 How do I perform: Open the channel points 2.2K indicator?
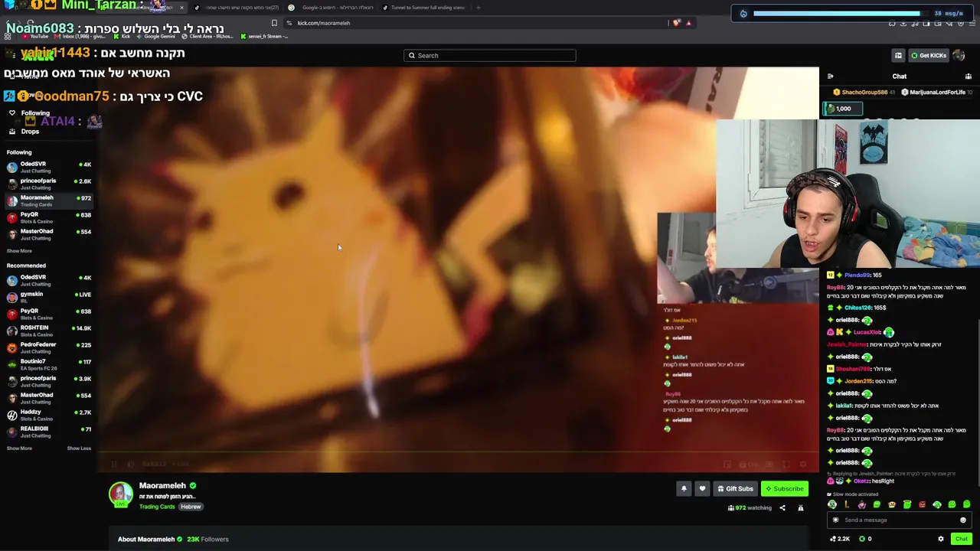tap(840, 539)
